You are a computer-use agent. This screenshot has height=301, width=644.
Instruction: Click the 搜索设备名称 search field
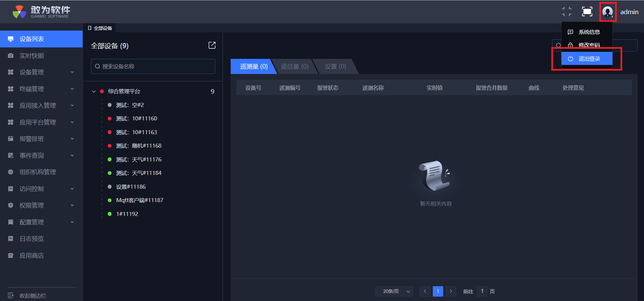click(x=153, y=67)
